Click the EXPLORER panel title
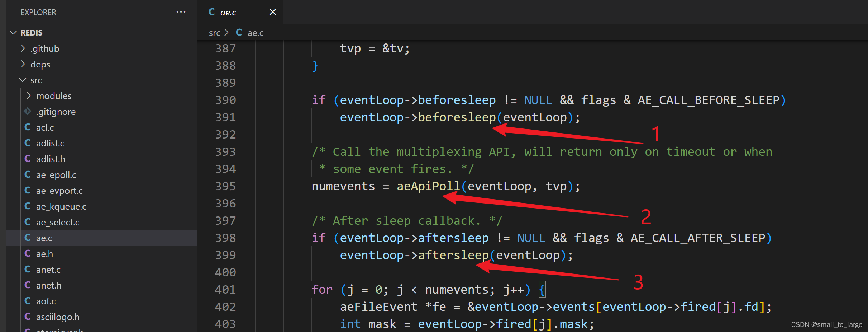868x332 pixels. pos(38,12)
